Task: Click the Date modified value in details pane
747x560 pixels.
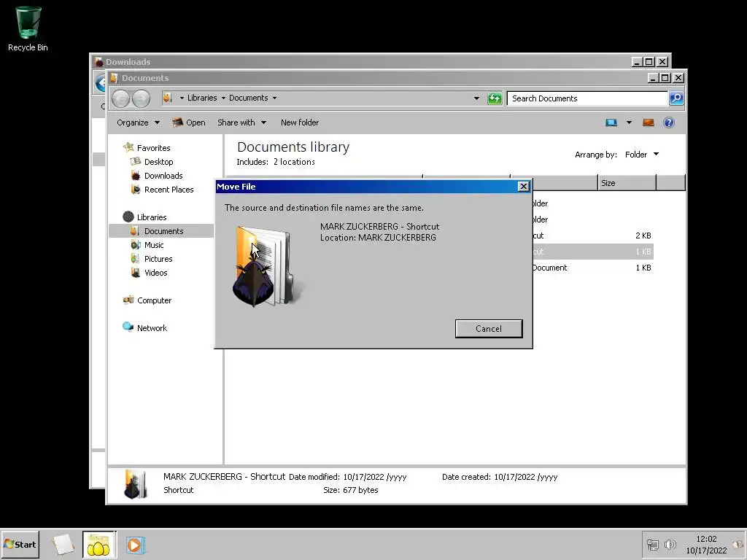Action: [374, 477]
